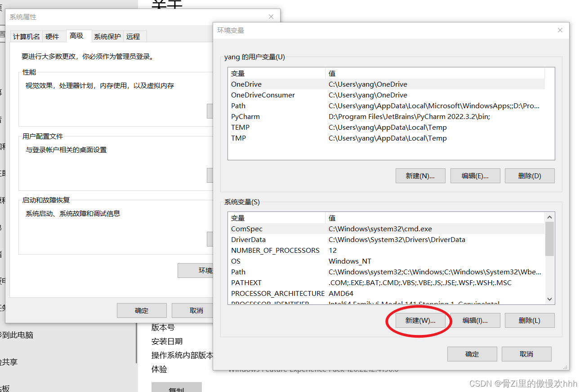Screen dimensions: 584x392
Task: Select OS system variable row
Action: (387, 261)
